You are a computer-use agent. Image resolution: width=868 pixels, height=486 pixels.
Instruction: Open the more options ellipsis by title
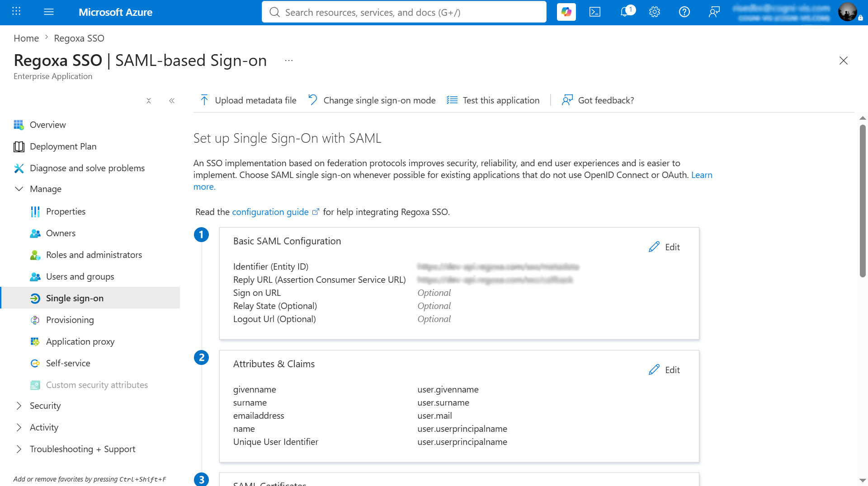pyautogui.click(x=289, y=61)
